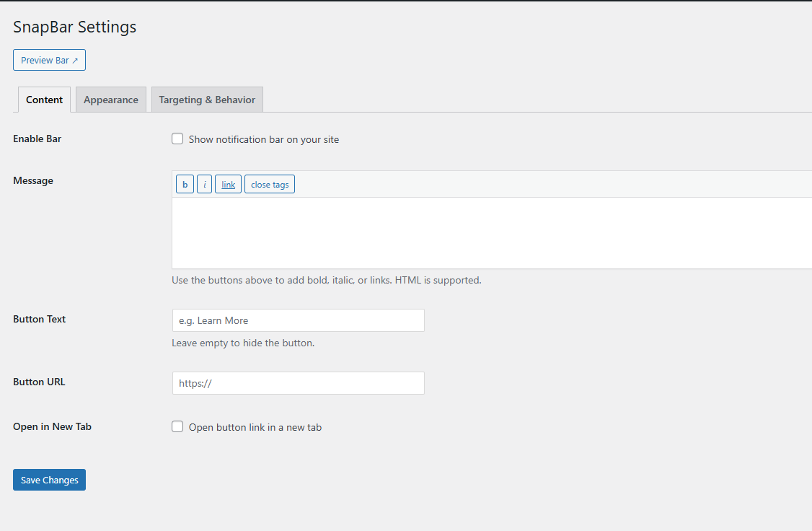
Task: Open the Preview Bar external link button
Action: pyautogui.click(x=49, y=61)
